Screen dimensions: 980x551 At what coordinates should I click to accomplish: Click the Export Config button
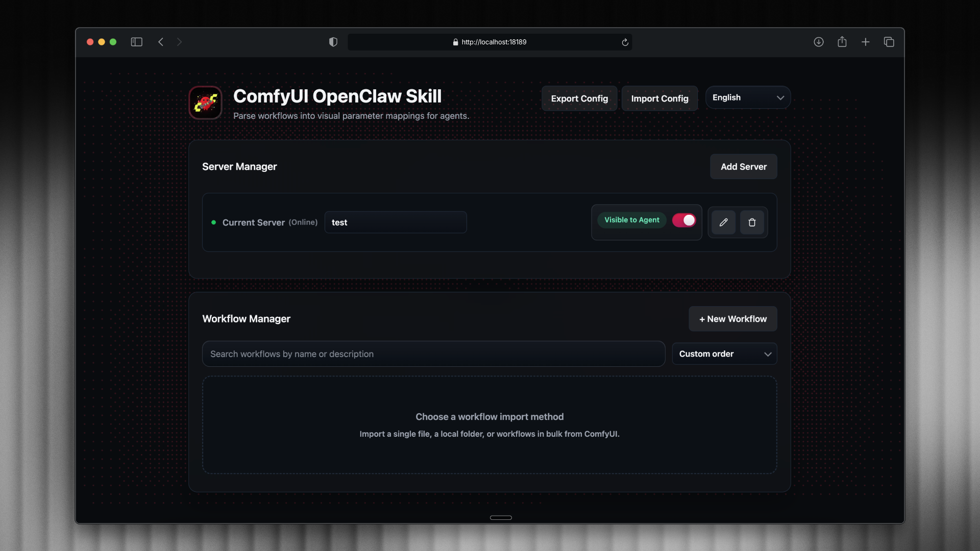tap(579, 98)
